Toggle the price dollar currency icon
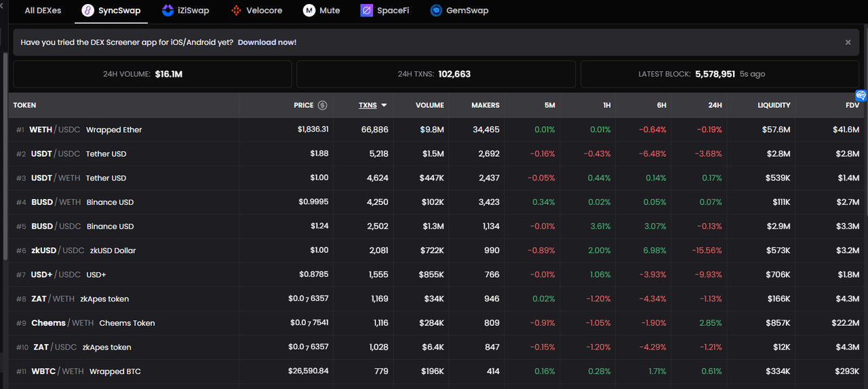Image resolution: width=868 pixels, height=389 pixels. (x=322, y=105)
